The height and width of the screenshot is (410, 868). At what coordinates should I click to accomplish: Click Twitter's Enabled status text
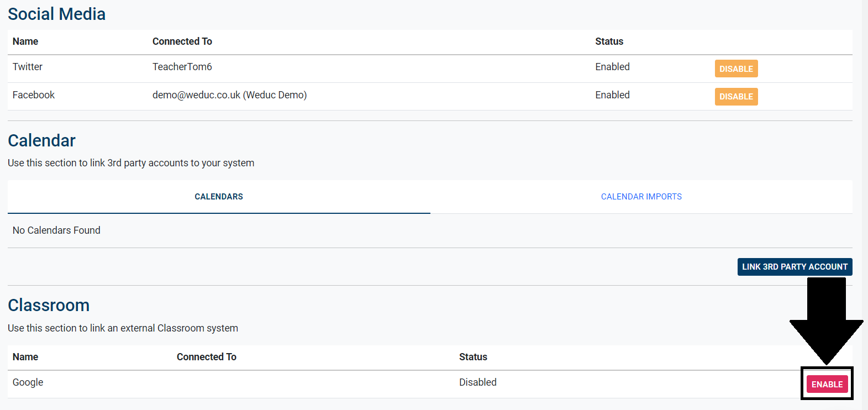click(x=612, y=67)
